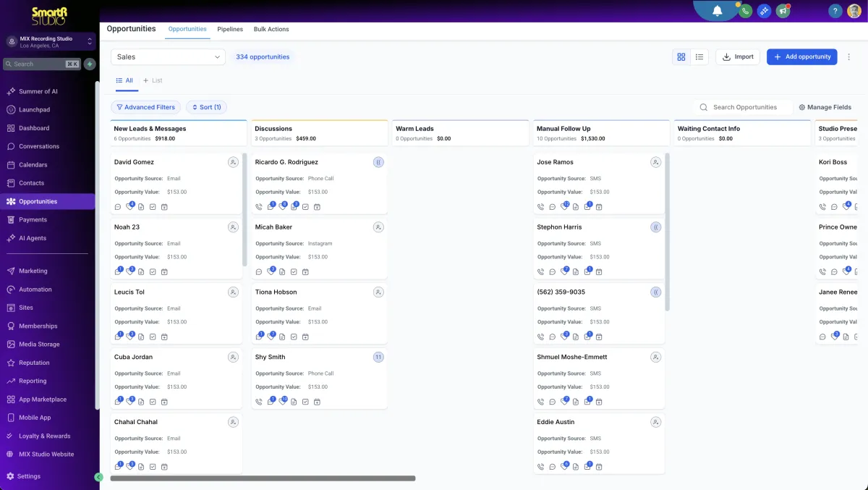Open the Sales pipeline dropdown
This screenshot has width=868, height=490.
[x=168, y=56]
